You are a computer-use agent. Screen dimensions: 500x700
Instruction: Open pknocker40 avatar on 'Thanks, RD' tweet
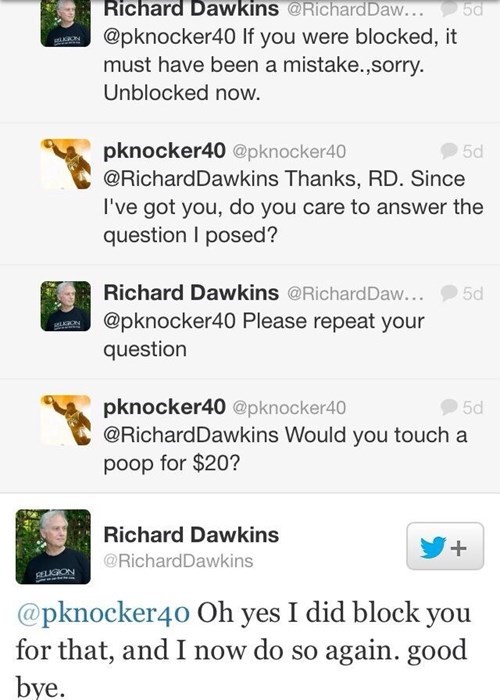pyautogui.click(x=66, y=164)
